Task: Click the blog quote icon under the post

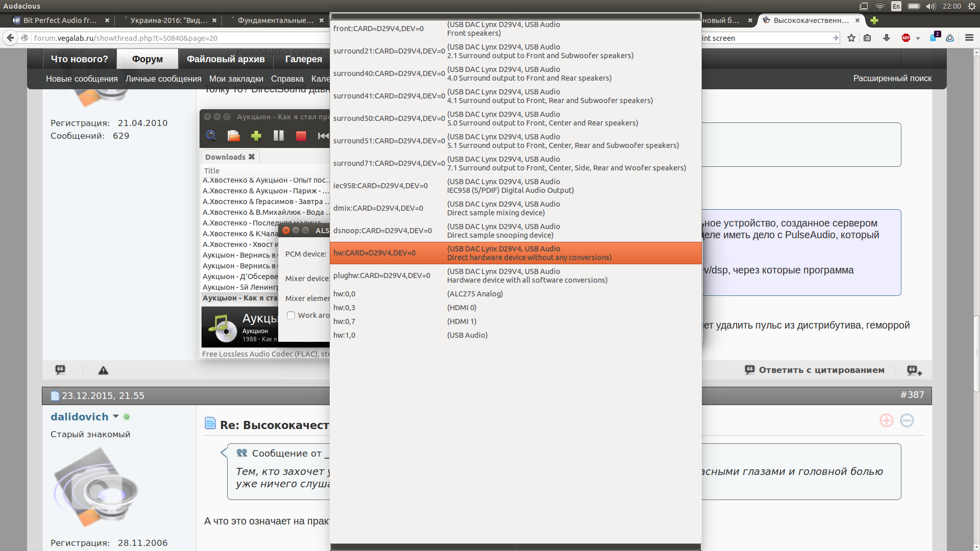Action: pyautogui.click(x=60, y=370)
